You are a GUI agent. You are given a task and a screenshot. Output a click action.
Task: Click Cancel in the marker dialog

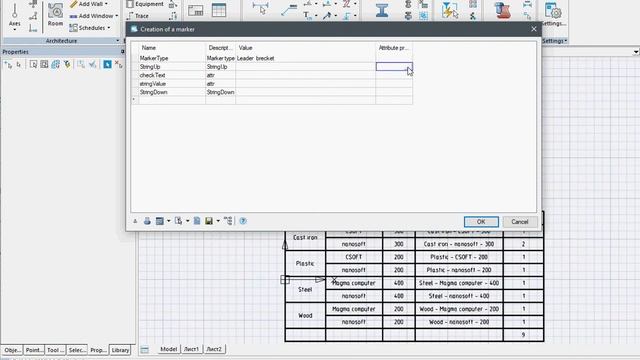520,222
